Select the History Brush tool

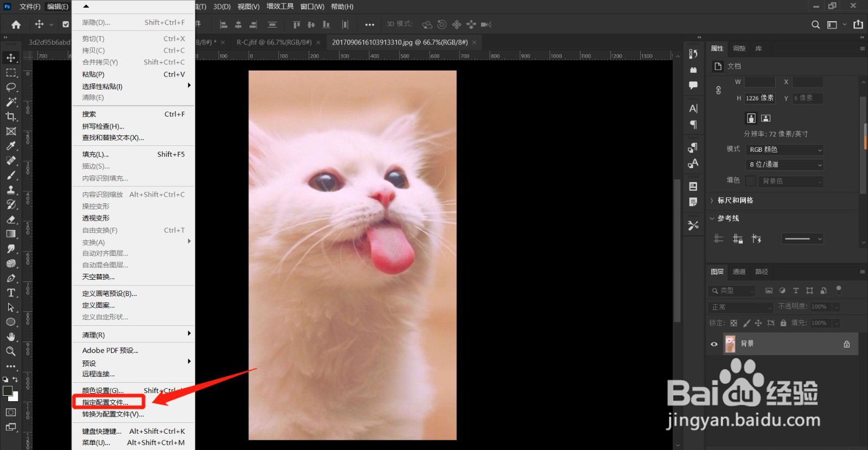coord(11,204)
